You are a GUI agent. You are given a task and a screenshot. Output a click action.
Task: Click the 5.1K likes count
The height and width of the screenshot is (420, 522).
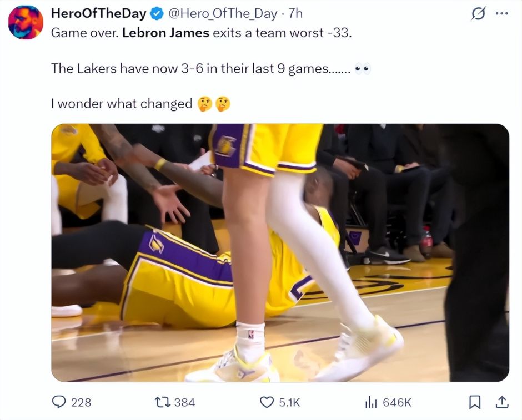tap(289, 402)
